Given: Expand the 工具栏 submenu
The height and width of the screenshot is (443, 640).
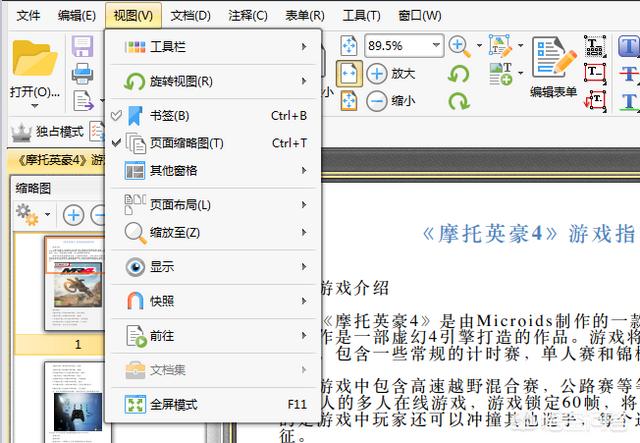Looking at the screenshot, I should (213, 47).
